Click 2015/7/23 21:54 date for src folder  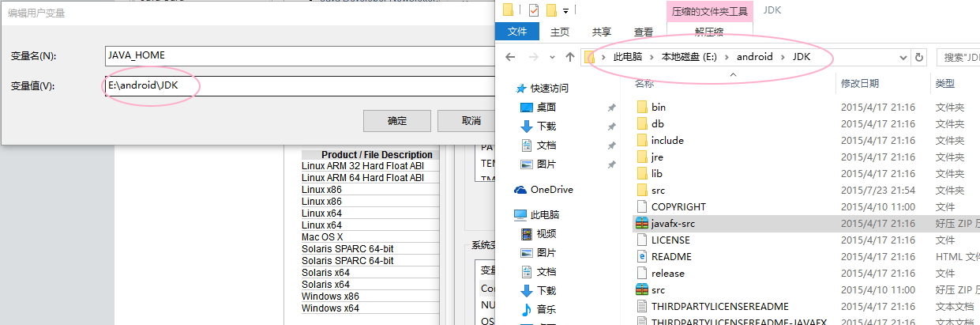point(878,191)
